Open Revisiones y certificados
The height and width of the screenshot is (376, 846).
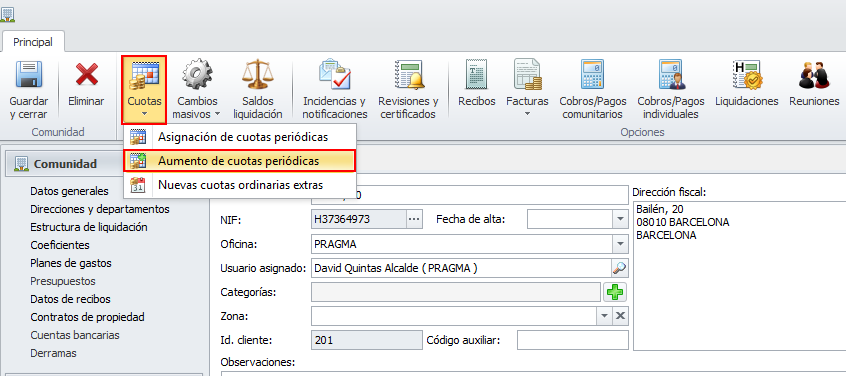click(x=408, y=89)
